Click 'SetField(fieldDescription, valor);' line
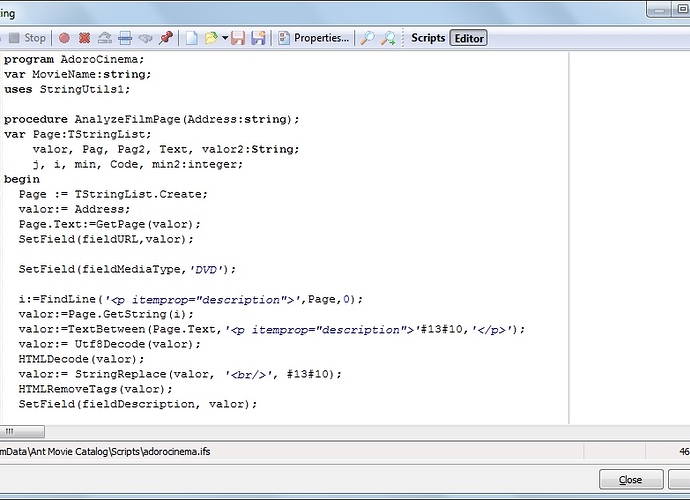The image size is (690, 500). pos(137,404)
